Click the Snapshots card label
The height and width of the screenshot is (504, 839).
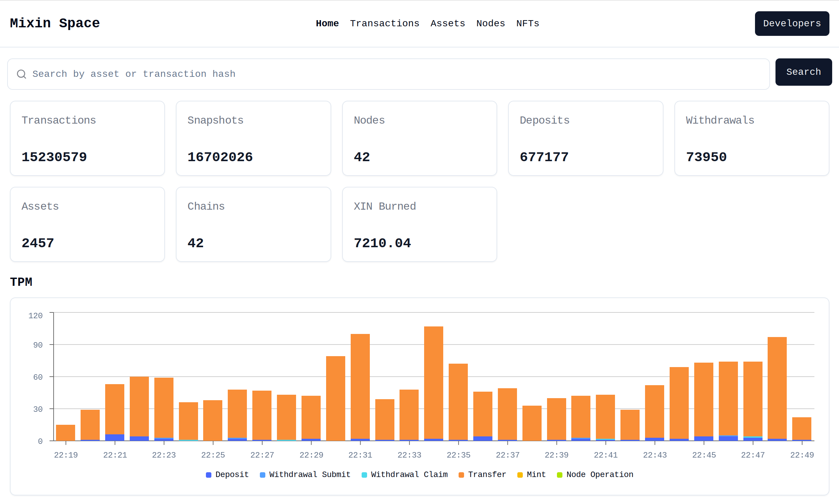(215, 120)
